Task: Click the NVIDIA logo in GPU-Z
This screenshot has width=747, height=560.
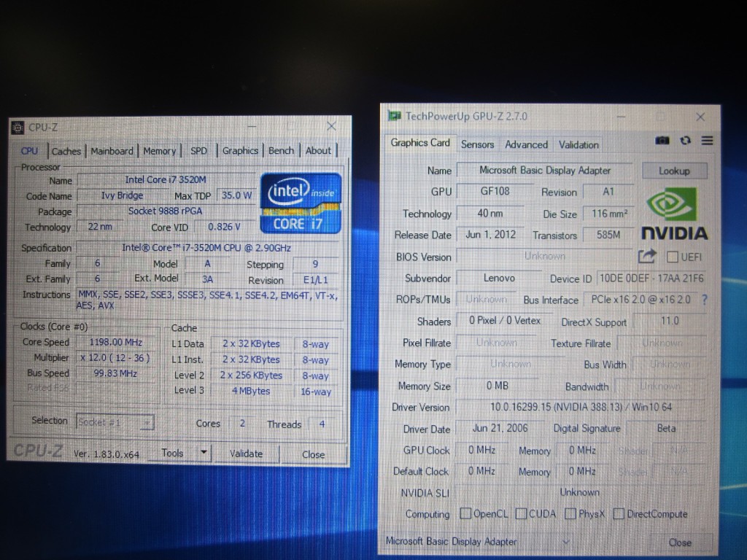Action: 673,214
